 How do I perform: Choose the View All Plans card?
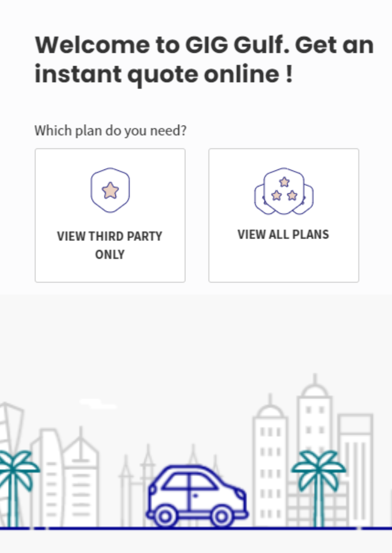(284, 215)
